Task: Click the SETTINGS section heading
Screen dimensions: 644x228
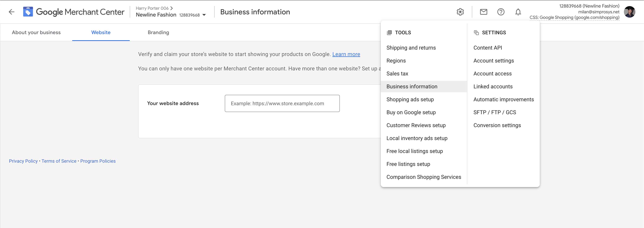Action: (494, 33)
